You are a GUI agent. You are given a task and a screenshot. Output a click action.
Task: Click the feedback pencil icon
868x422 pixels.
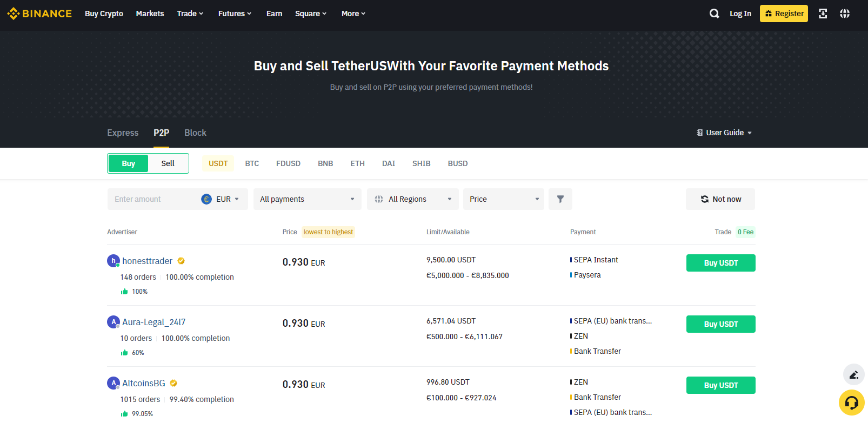854,374
